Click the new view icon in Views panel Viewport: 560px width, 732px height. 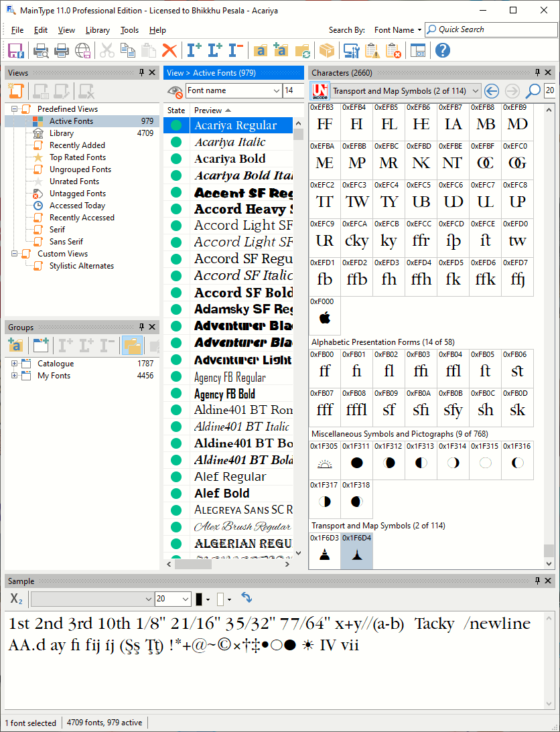coord(15,91)
